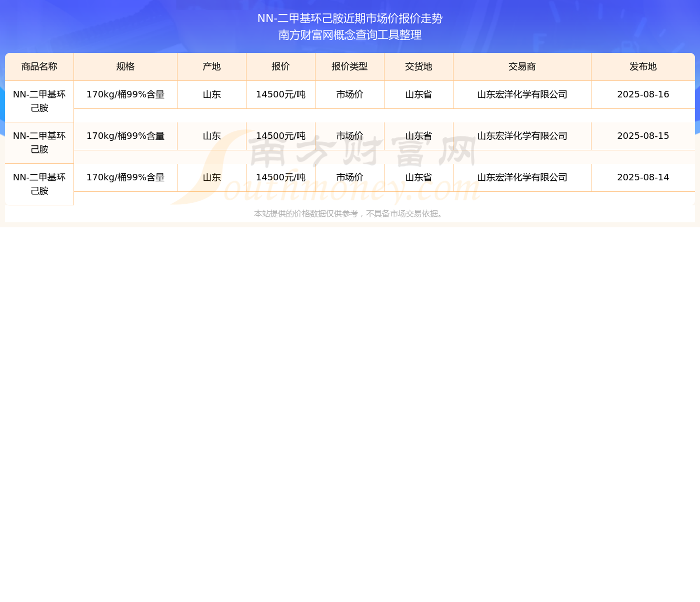700x602 pixels.
Task: Click 市场价 in the 2025-08-16 row
Action: click(350, 94)
